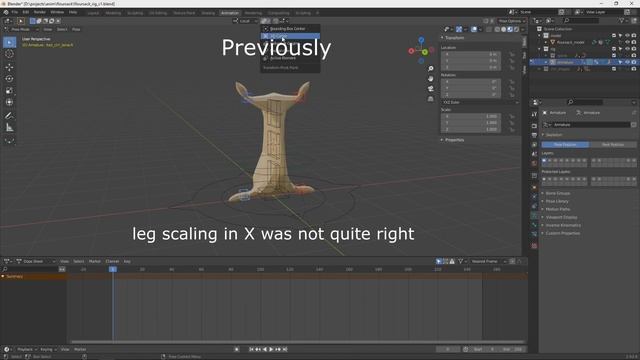Choose the Rotate tool

coord(9,79)
